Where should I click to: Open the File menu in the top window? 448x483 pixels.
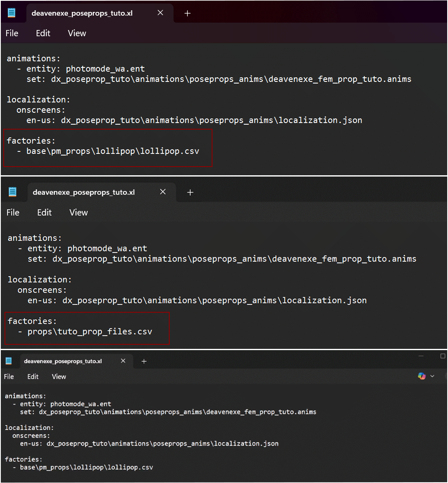pos(12,33)
